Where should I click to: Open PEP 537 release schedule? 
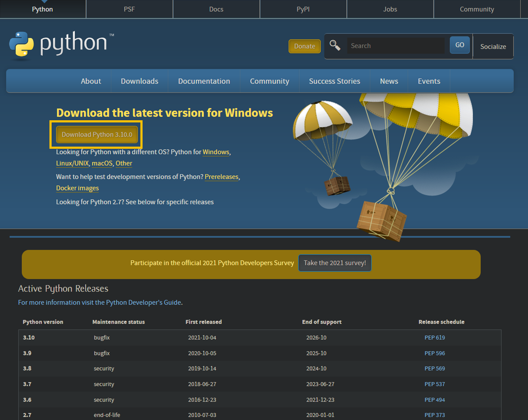pos(435,384)
